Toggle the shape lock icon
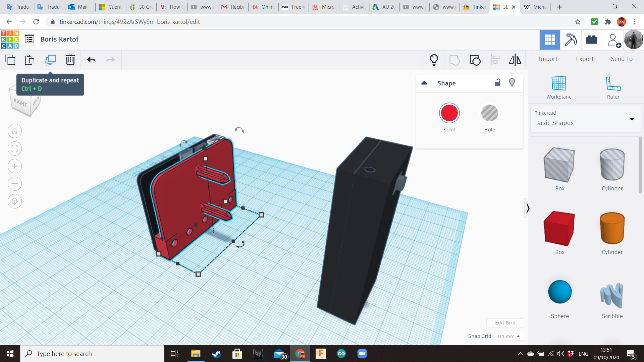The width and height of the screenshot is (644, 362). [498, 83]
